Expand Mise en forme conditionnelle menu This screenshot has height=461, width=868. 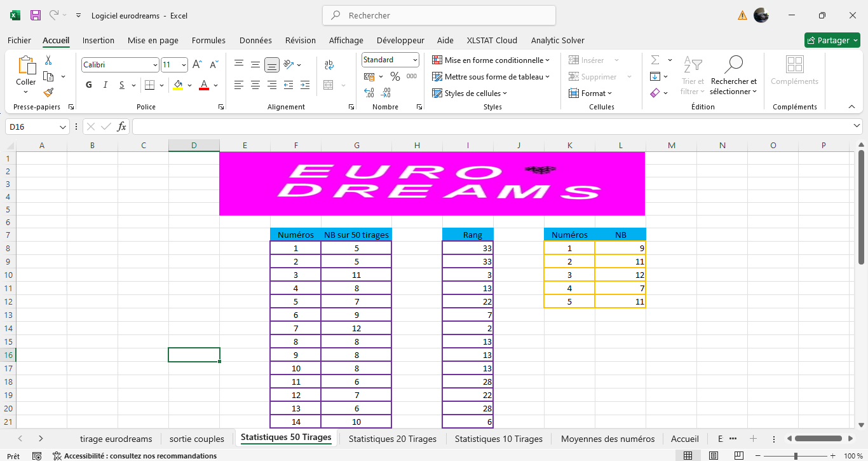[491, 60]
